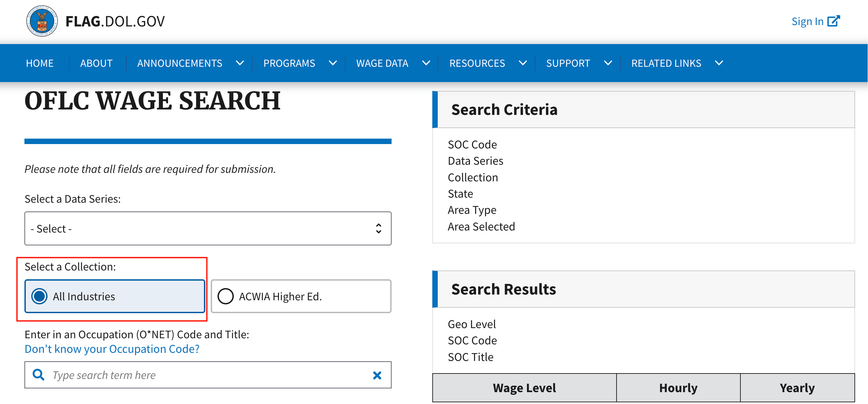Click the Department of Labor seal logo
This screenshot has width=868, height=404.
(42, 21)
